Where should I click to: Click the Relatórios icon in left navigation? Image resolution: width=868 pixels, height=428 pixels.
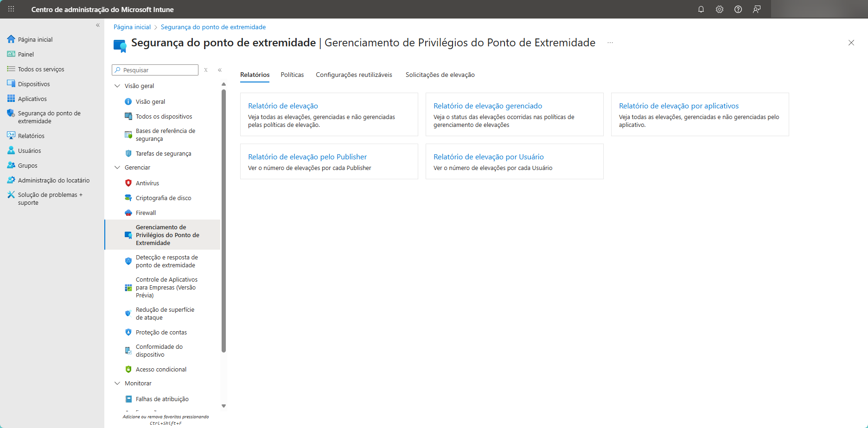point(11,136)
